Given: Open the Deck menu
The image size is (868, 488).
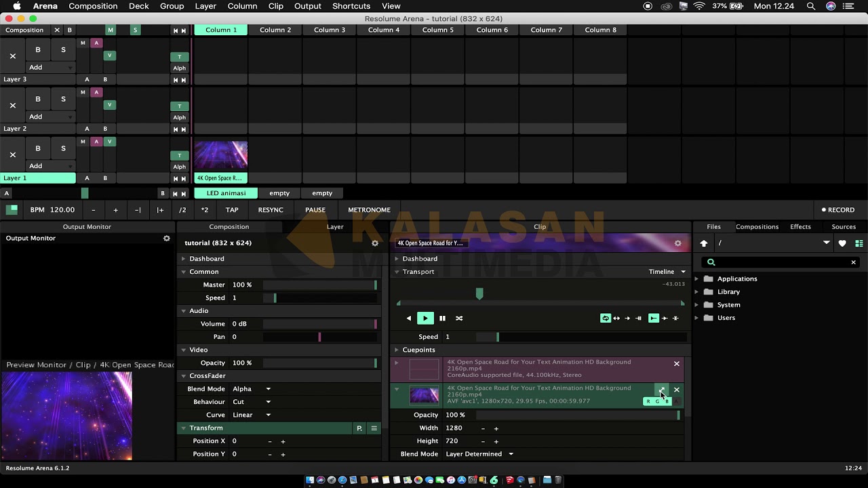Looking at the screenshot, I should click(139, 6).
